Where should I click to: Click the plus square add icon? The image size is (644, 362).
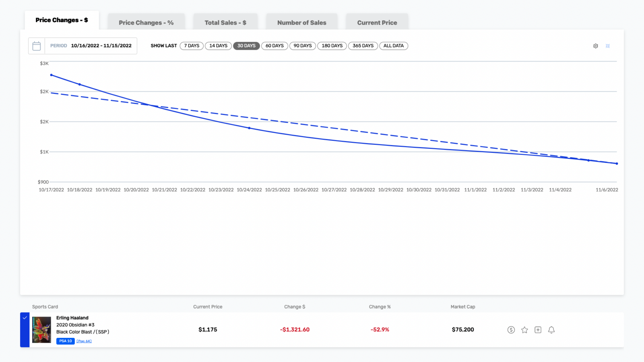click(x=538, y=330)
